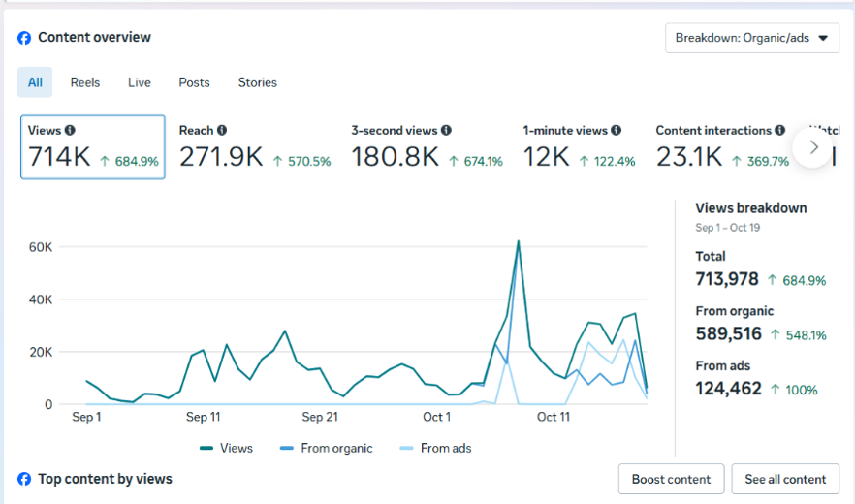Click the Sep 11 label on the x-axis

tap(203, 417)
